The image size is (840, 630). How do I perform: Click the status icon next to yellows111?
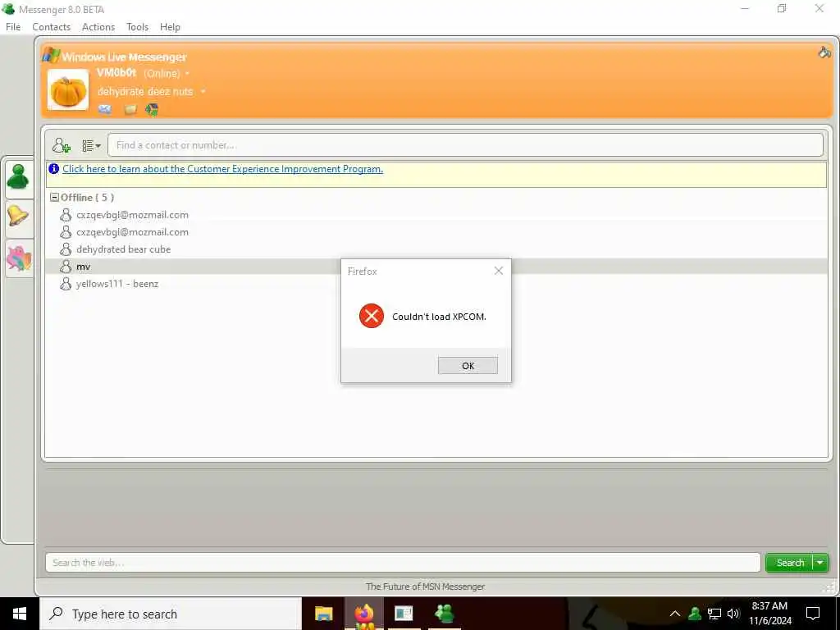click(x=66, y=283)
